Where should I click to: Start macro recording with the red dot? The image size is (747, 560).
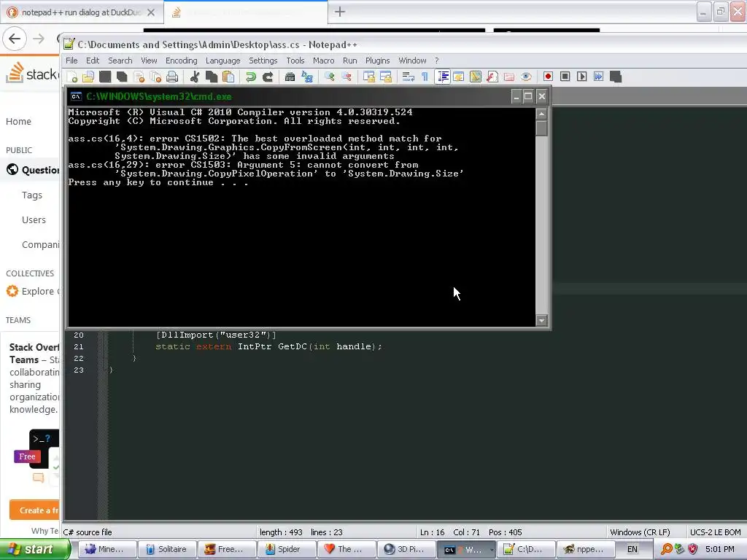point(548,77)
